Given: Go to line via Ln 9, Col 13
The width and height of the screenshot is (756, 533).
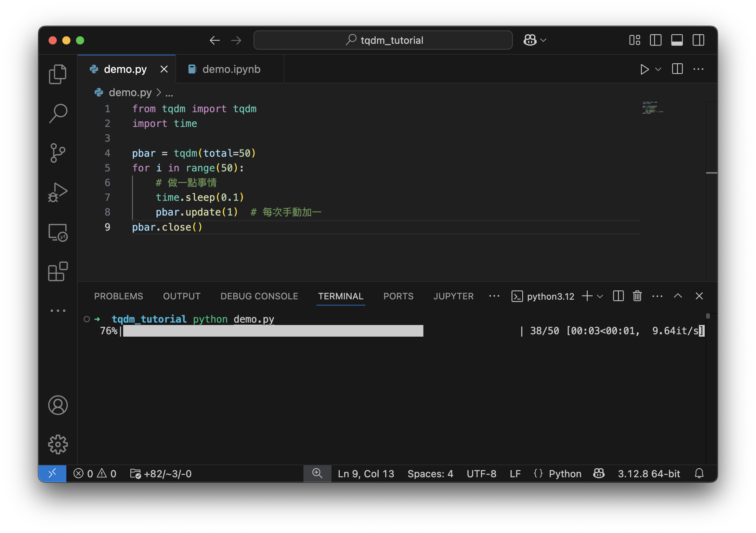Looking at the screenshot, I should pyautogui.click(x=366, y=474).
